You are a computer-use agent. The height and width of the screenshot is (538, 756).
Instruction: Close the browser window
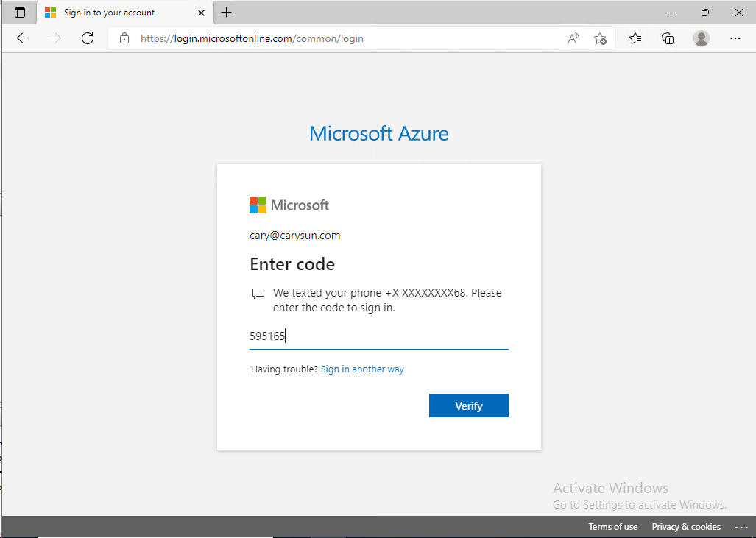[x=738, y=13]
